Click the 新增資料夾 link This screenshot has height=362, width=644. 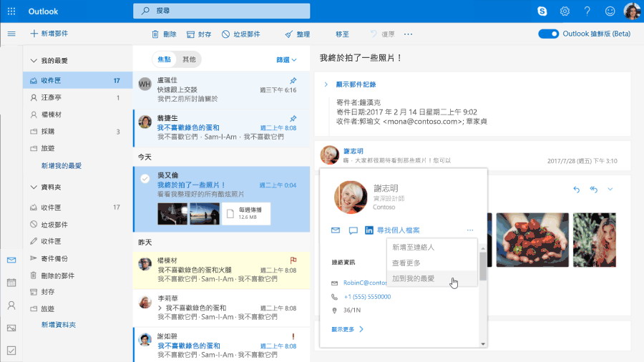click(59, 325)
